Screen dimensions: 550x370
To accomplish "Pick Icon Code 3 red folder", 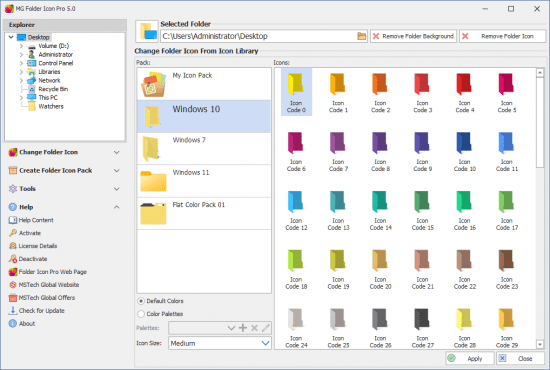I will coord(422,92).
